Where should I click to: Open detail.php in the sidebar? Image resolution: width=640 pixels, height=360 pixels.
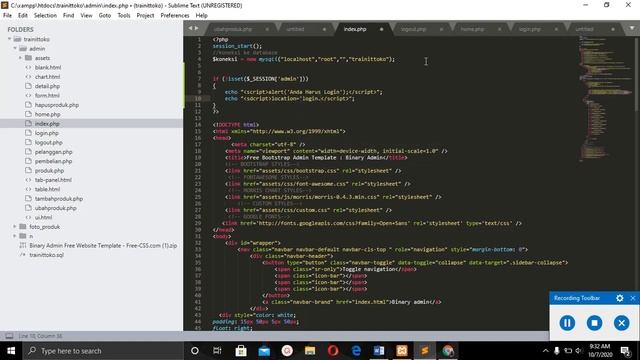pyautogui.click(x=47, y=86)
